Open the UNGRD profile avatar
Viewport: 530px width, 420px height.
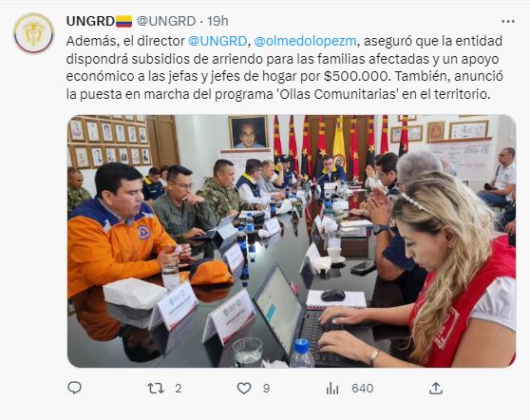pos(34,33)
